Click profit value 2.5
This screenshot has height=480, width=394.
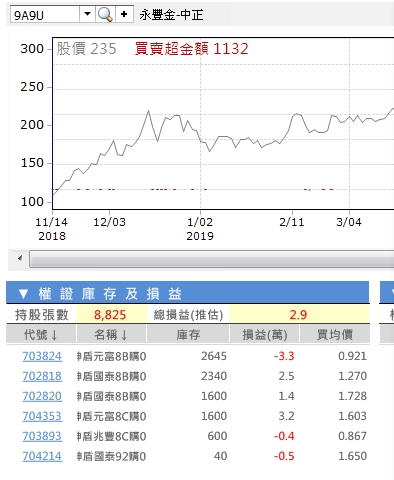[x=286, y=376]
